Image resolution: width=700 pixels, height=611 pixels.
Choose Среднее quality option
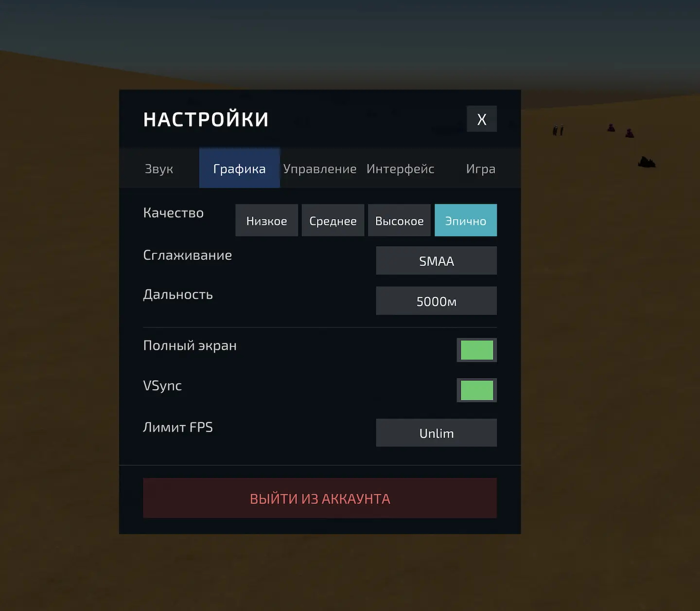point(333,220)
